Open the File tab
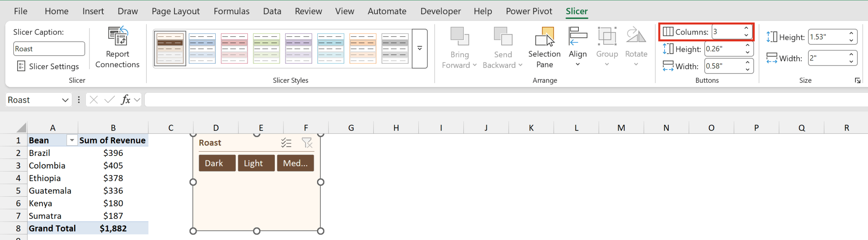 (21, 11)
